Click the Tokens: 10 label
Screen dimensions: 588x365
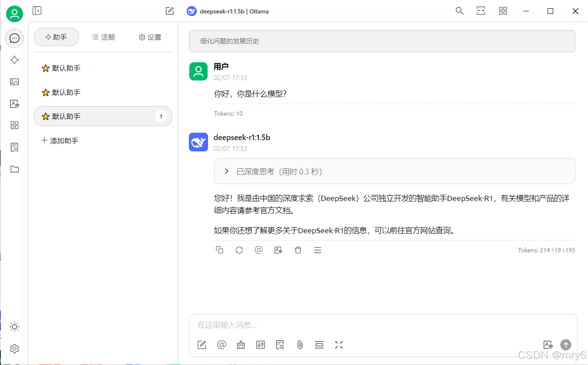coord(228,114)
